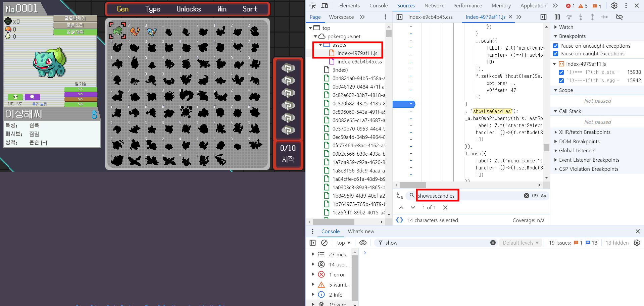Jump to next search match
The width and height of the screenshot is (644, 306).
[413, 208]
